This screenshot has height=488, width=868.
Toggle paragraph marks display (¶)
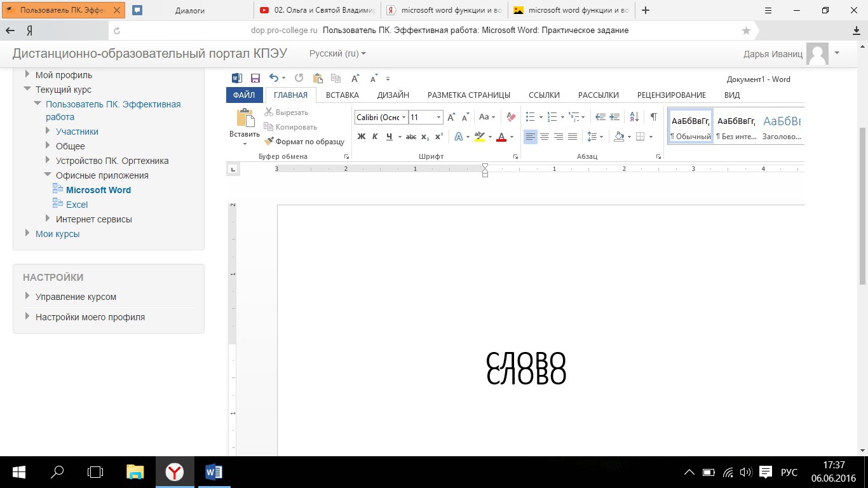pyautogui.click(x=653, y=117)
